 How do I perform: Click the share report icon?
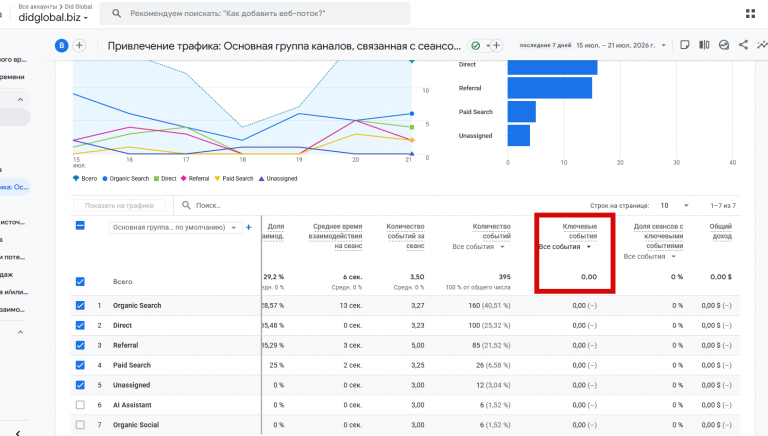[743, 45]
